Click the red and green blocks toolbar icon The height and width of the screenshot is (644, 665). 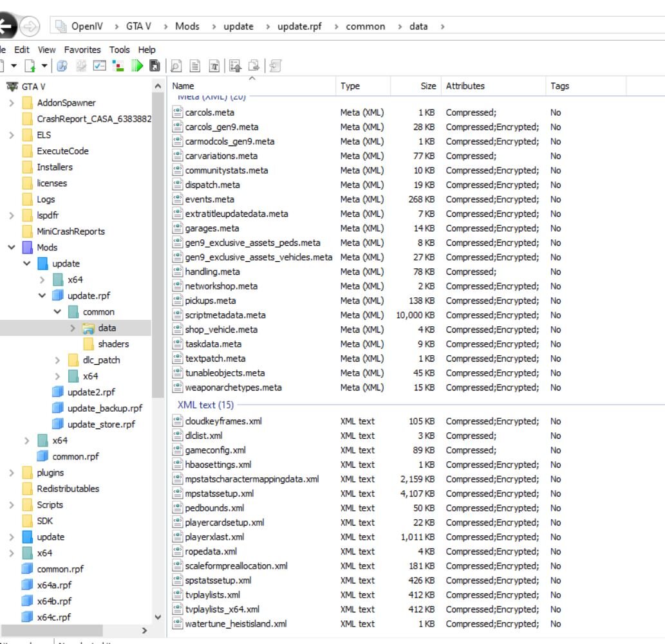click(118, 66)
